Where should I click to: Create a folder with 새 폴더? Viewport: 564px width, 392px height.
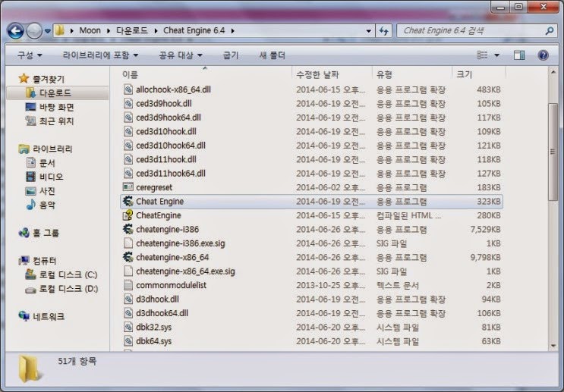point(273,55)
